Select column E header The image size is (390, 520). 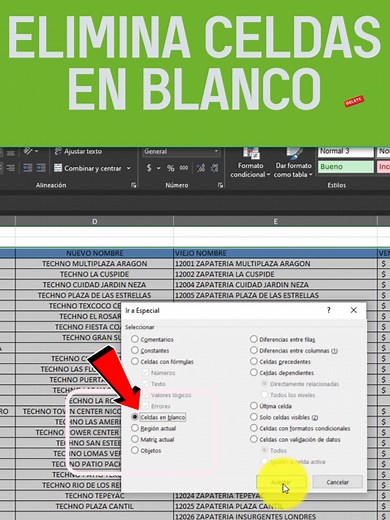pyautogui.click(x=275, y=221)
